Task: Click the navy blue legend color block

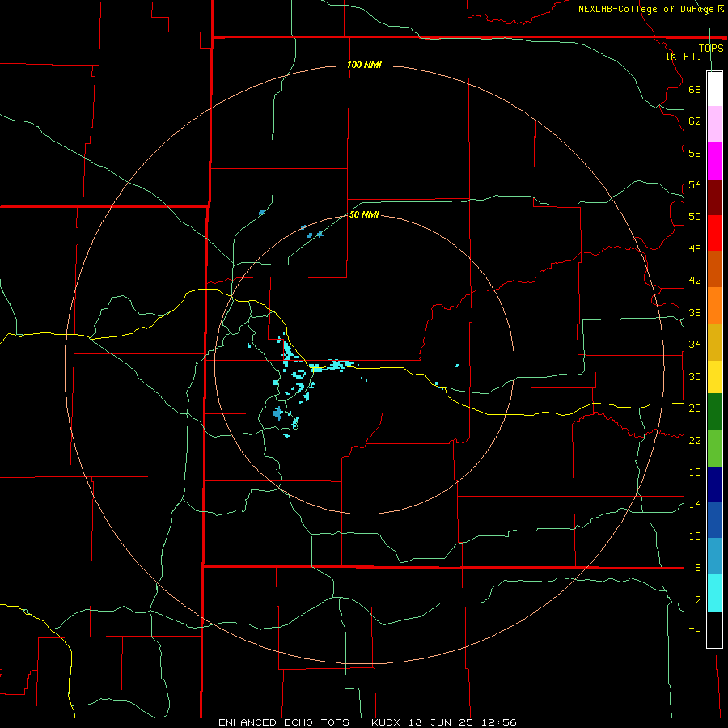Action: pyautogui.click(x=714, y=485)
